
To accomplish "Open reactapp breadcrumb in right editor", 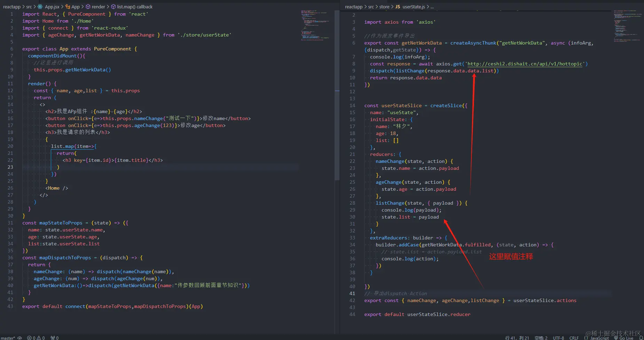I will coord(354,7).
